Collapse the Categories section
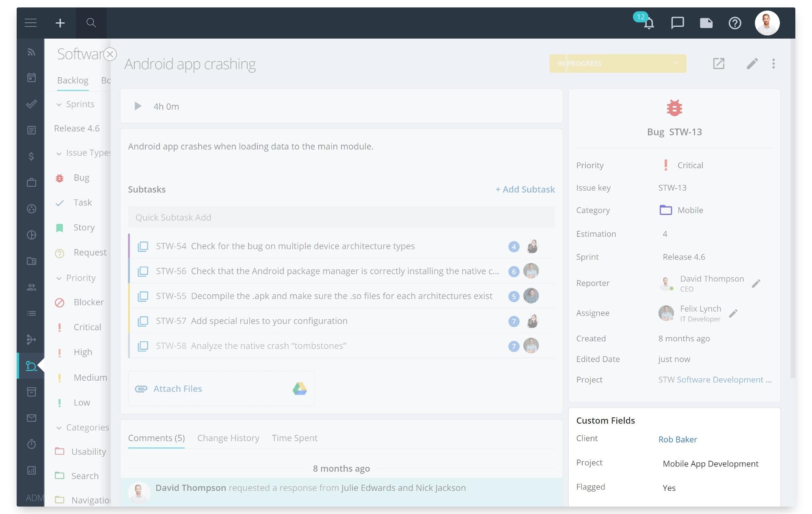Viewport: 812px width, 514px height. pyautogui.click(x=59, y=428)
